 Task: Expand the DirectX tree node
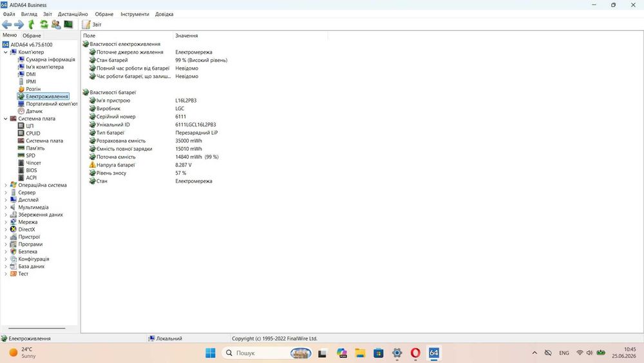5,230
